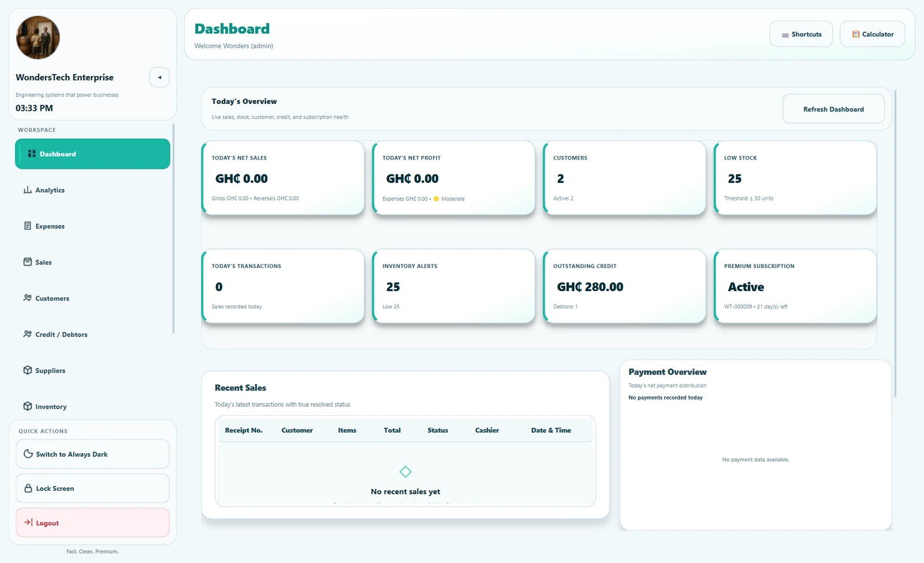Click the main dashboard vertical scrollbar

tap(895, 243)
